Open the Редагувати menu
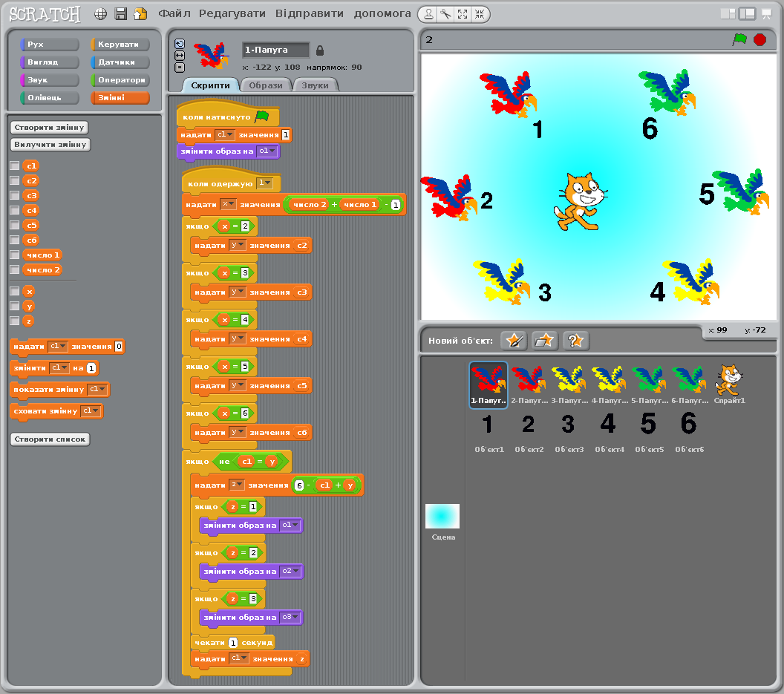Screen dimensions: 784x694 pos(232,13)
